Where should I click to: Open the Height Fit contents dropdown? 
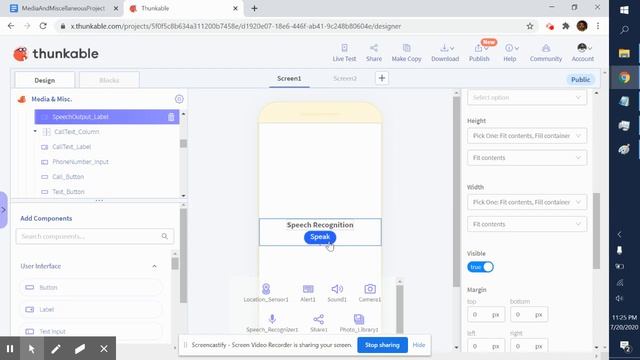(527, 158)
